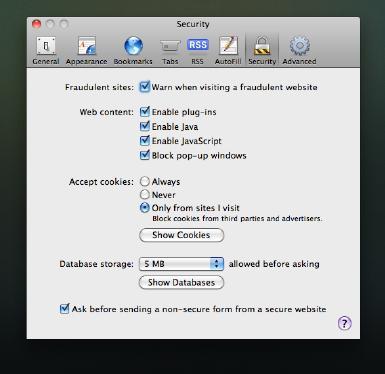Viewport: 385px width, 374px height.
Task: Click 'Block cookies from third parties' note
Action: pyautogui.click(x=237, y=219)
